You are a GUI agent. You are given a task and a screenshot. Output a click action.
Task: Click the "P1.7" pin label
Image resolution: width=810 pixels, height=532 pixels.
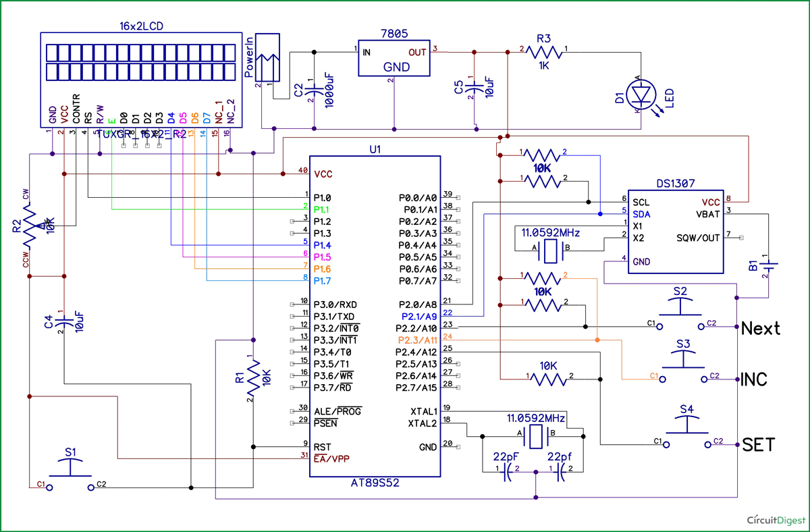coord(323,280)
